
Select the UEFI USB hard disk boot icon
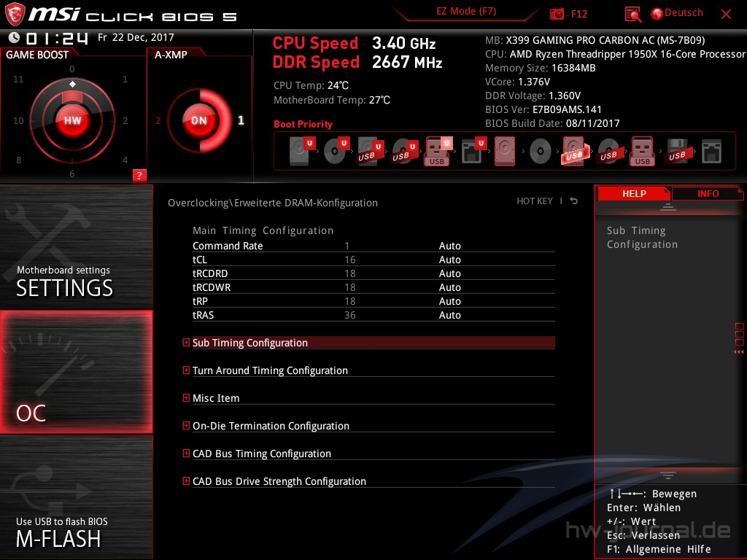pyautogui.click(x=371, y=151)
